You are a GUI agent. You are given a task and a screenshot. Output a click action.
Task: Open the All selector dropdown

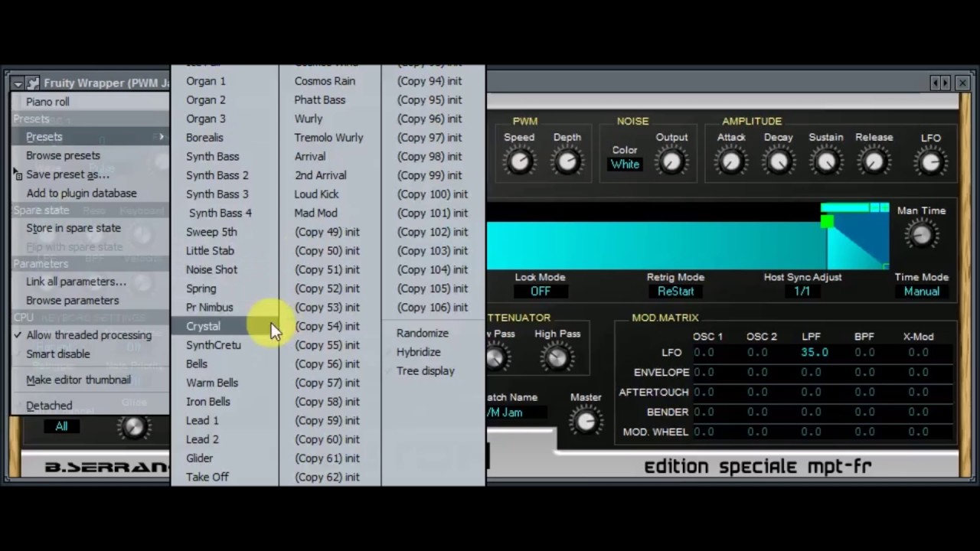(61, 427)
